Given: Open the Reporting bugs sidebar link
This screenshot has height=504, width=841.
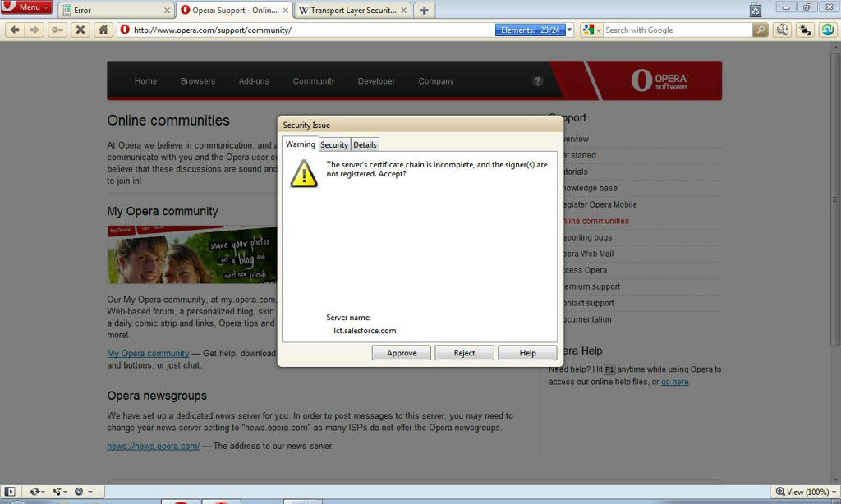Looking at the screenshot, I should pyautogui.click(x=586, y=237).
